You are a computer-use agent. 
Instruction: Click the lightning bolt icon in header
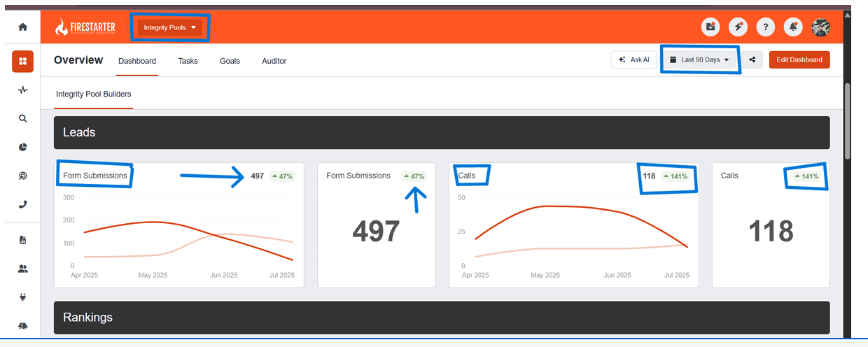pos(738,27)
